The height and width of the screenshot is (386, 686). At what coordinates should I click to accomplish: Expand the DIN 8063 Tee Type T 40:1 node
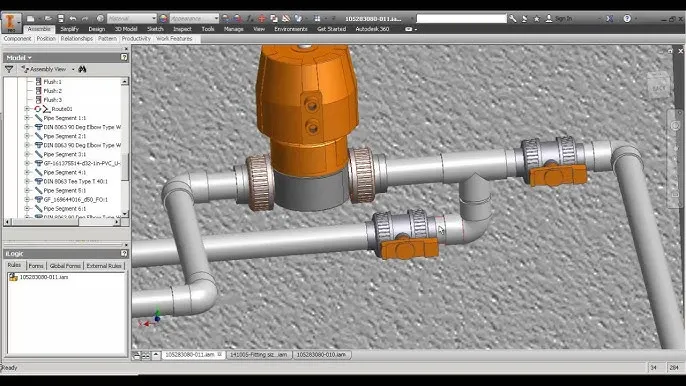(x=27, y=182)
